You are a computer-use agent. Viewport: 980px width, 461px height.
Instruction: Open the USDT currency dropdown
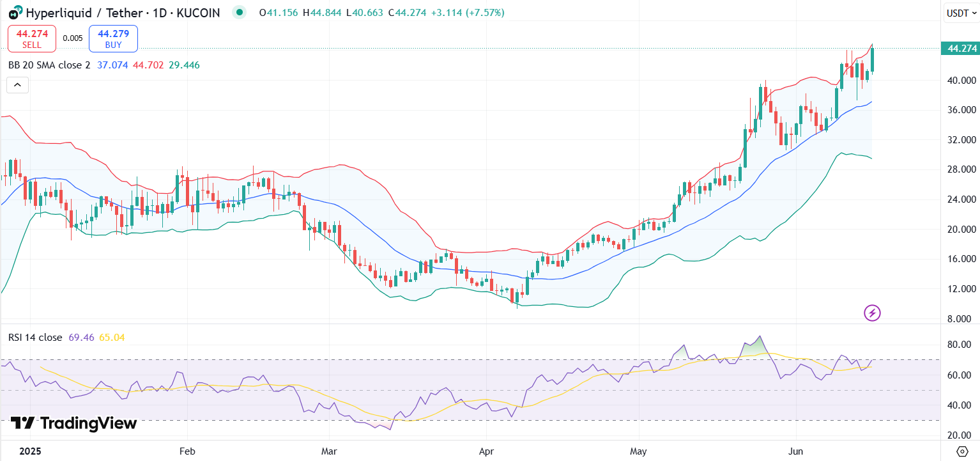point(961,13)
